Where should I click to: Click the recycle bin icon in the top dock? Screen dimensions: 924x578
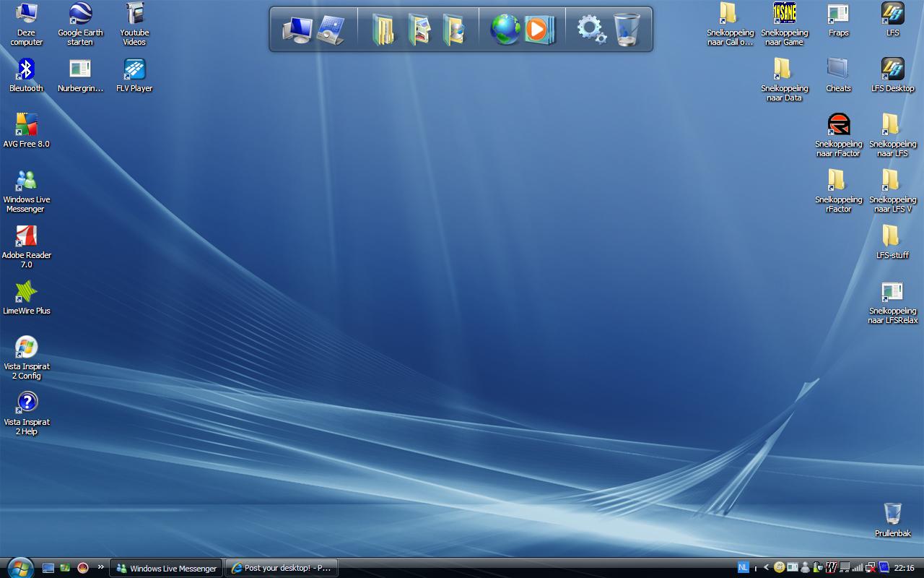pos(627,30)
